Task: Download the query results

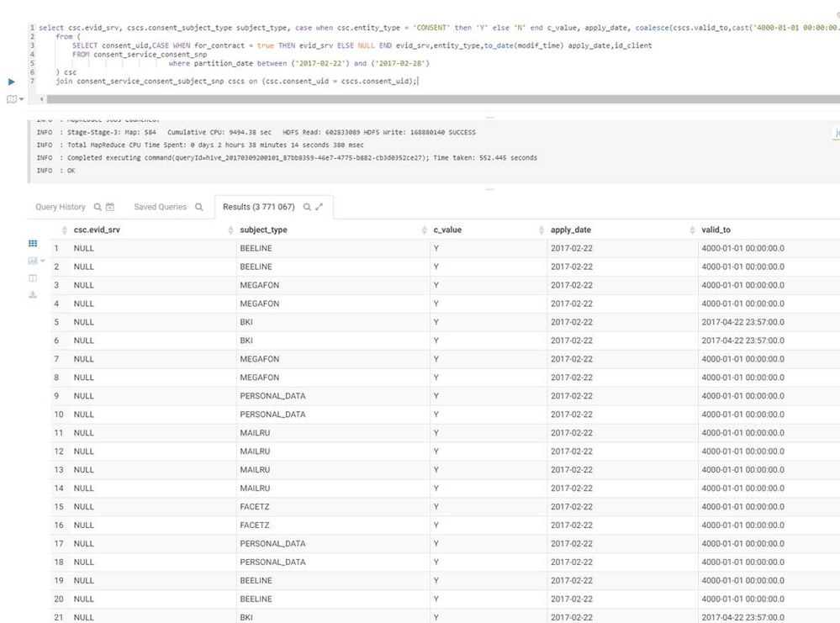Action: (33, 294)
